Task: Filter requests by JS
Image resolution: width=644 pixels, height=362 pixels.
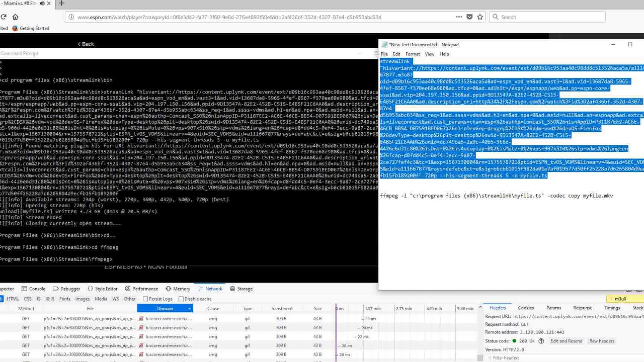Action: [x=38, y=299]
